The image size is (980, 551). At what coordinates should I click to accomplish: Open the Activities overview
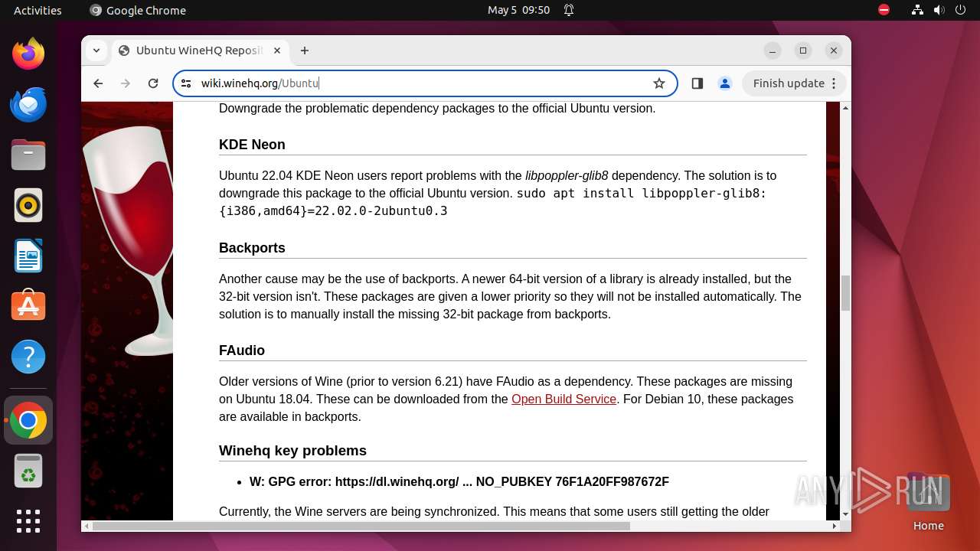point(38,10)
